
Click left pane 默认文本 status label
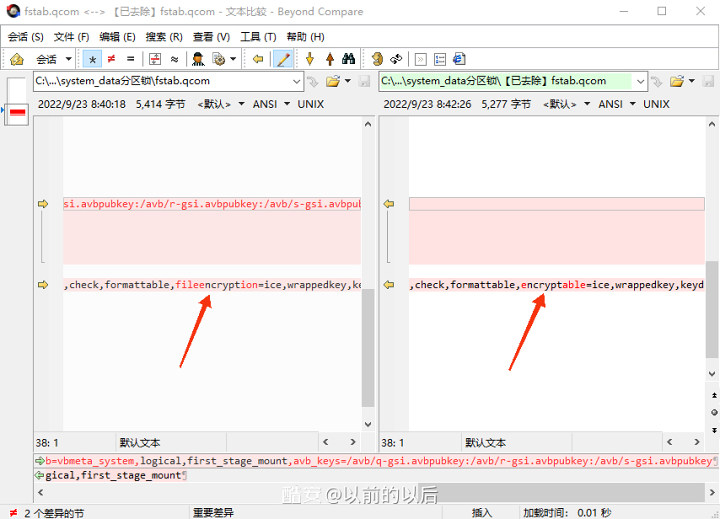[140, 443]
